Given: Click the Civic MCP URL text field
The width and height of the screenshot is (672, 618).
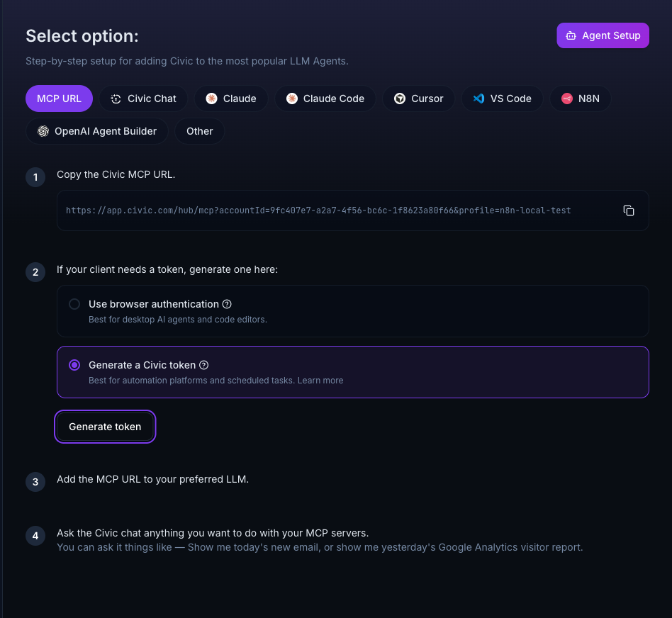Looking at the screenshot, I should coord(353,210).
